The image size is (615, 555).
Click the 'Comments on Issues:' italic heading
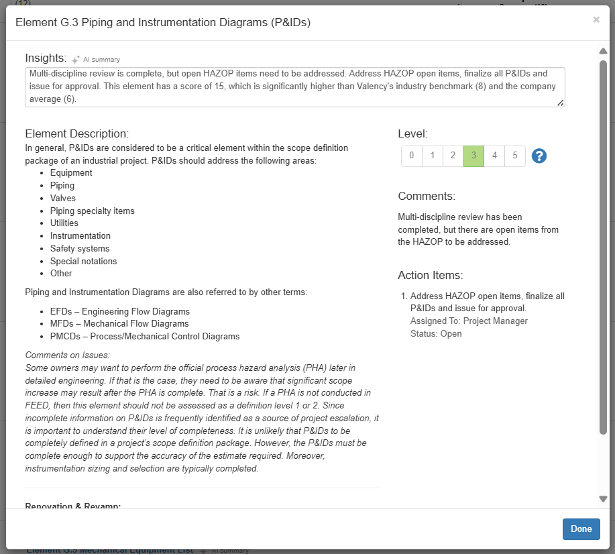(67, 355)
